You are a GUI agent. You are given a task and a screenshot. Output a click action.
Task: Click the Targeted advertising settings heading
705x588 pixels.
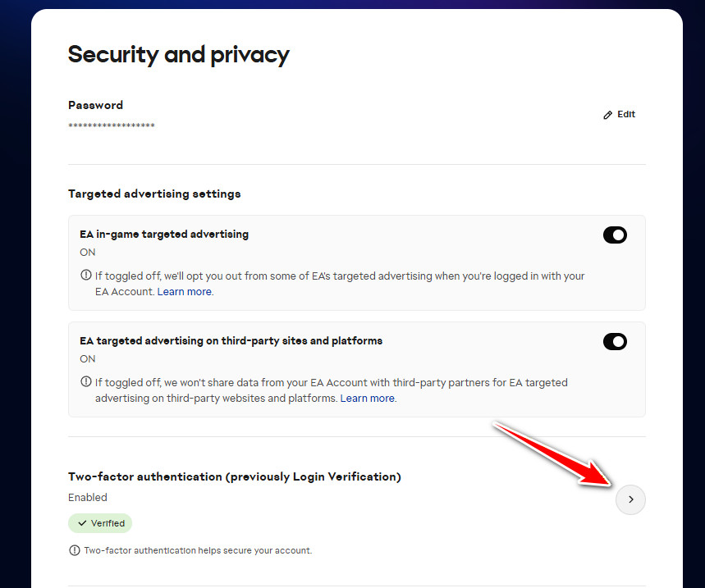[154, 194]
